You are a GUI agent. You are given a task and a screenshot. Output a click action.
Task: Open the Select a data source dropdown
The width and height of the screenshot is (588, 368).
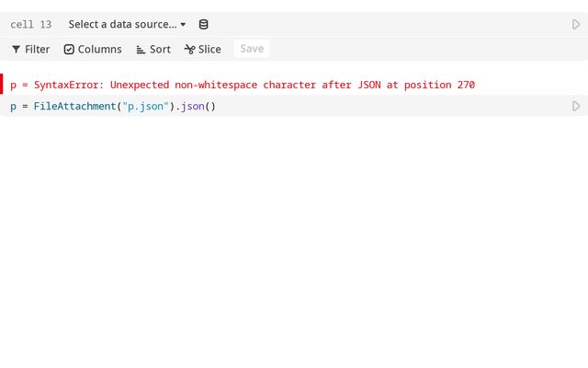(122, 25)
